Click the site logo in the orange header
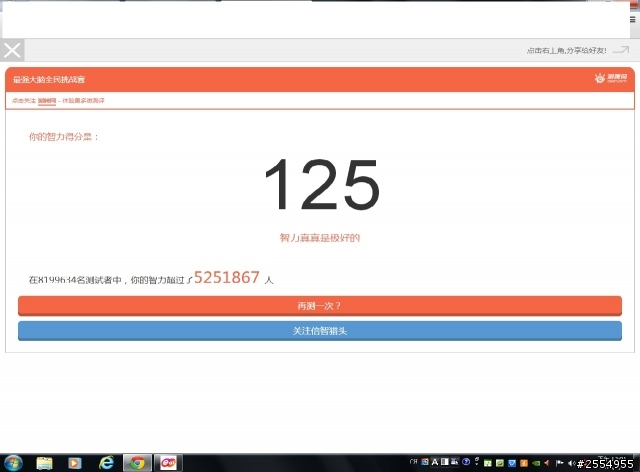The height and width of the screenshot is (472, 640). (611, 78)
